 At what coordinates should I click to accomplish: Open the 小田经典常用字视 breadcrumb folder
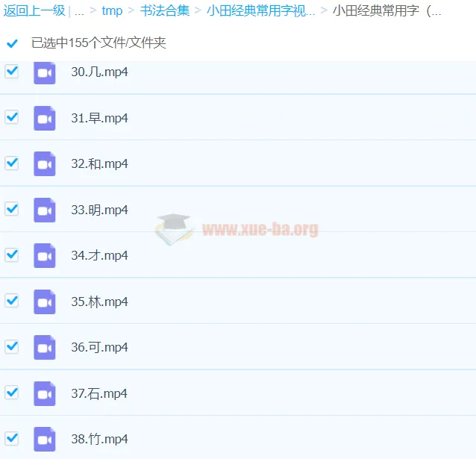[x=260, y=11]
